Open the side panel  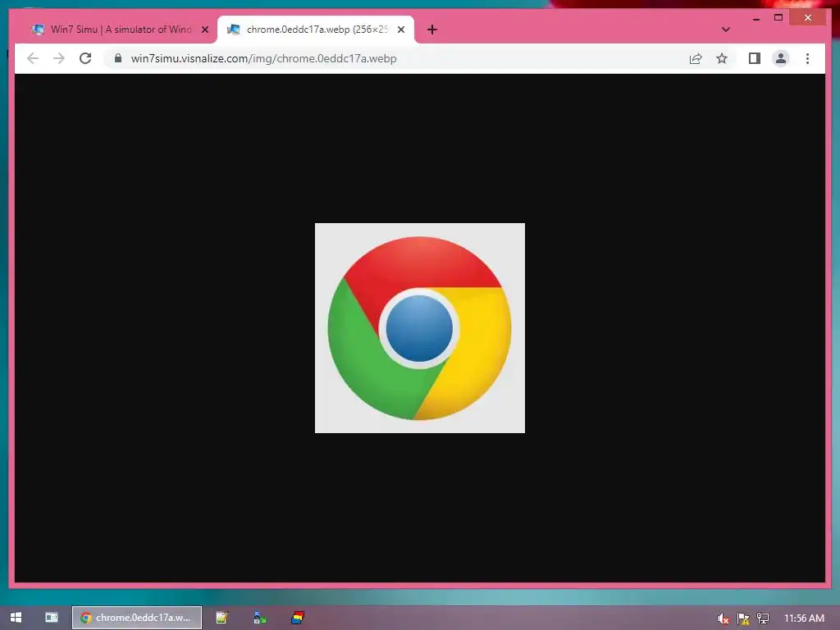click(755, 58)
